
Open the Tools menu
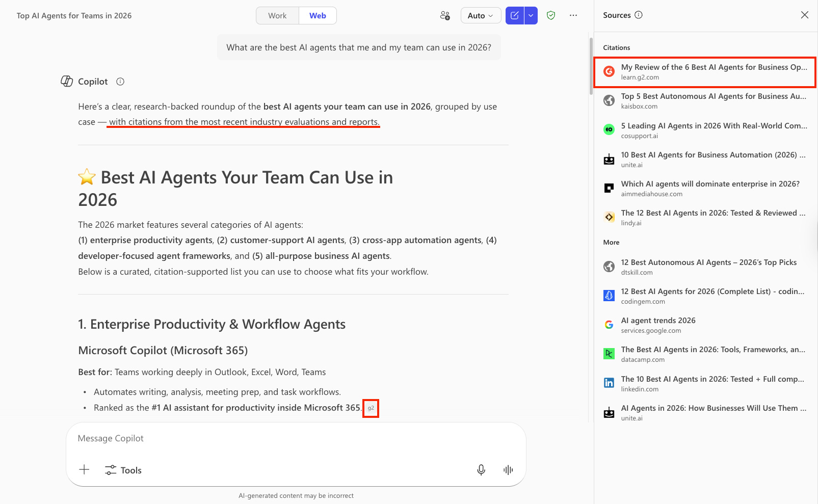(123, 470)
